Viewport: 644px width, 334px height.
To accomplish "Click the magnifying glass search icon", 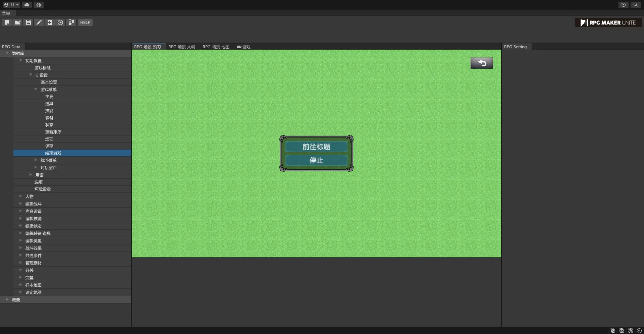I will point(635,5).
